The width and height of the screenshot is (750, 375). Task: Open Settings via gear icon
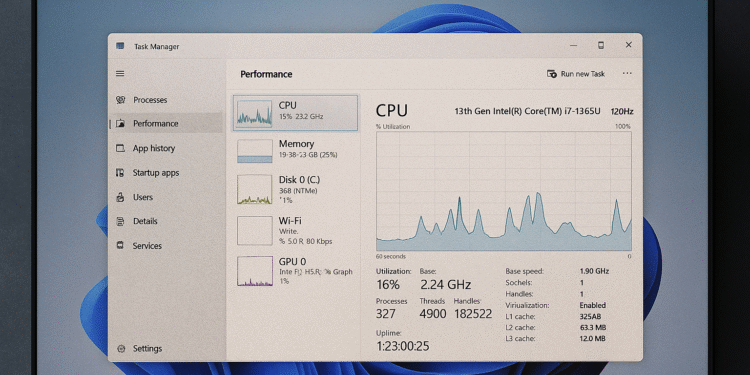point(121,349)
